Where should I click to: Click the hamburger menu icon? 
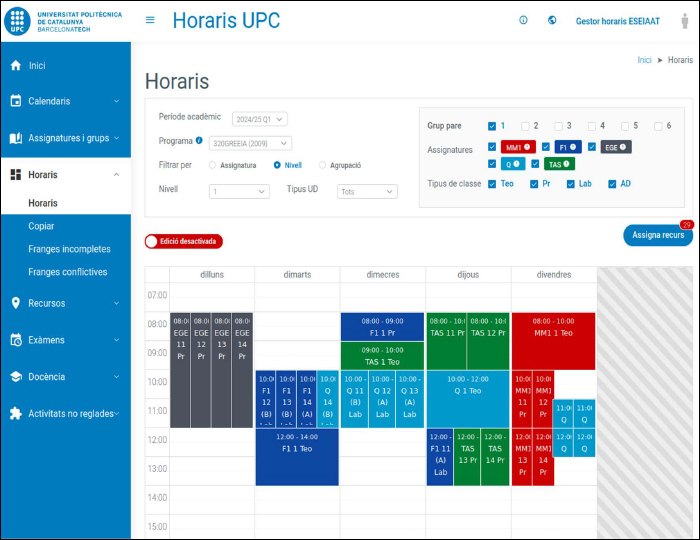tap(150, 20)
